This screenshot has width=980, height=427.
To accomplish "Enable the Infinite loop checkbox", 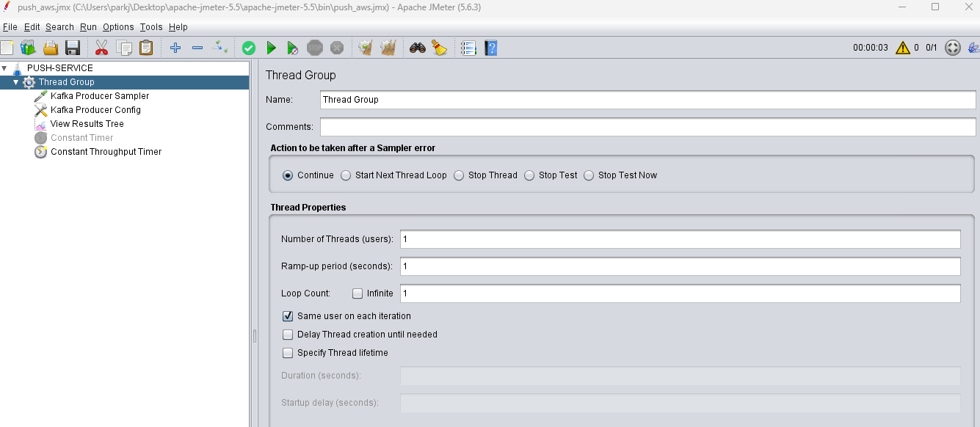I will tap(357, 293).
